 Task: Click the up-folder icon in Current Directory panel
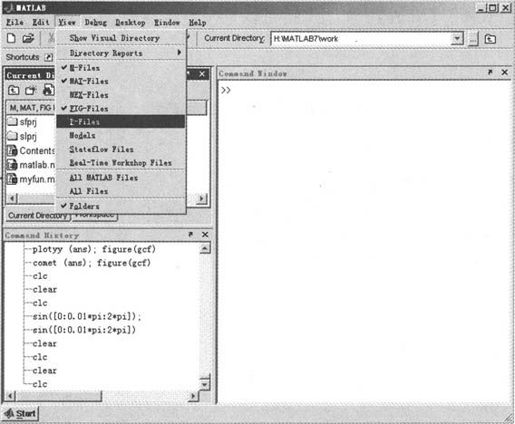click(x=14, y=90)
